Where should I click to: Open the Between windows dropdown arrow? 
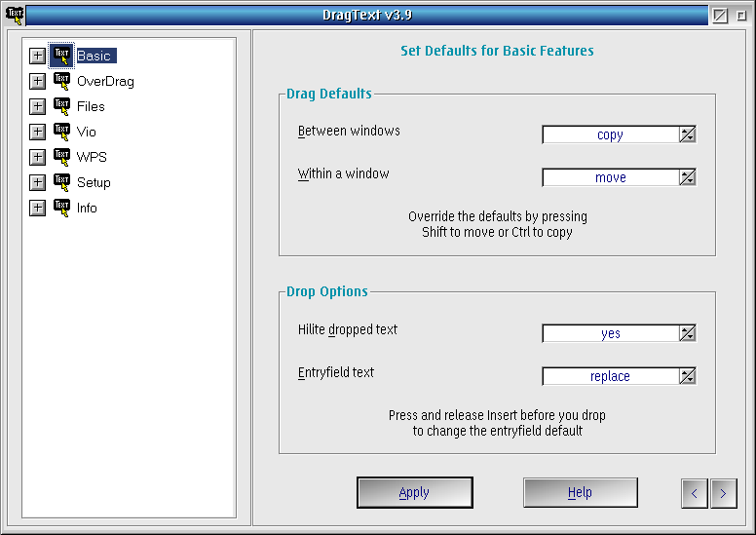[x=687, y=134]
